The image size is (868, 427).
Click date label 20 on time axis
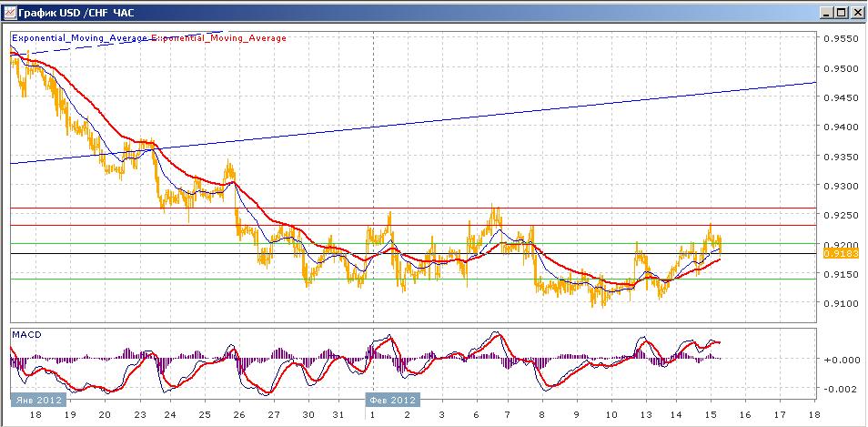coord(106,415)
